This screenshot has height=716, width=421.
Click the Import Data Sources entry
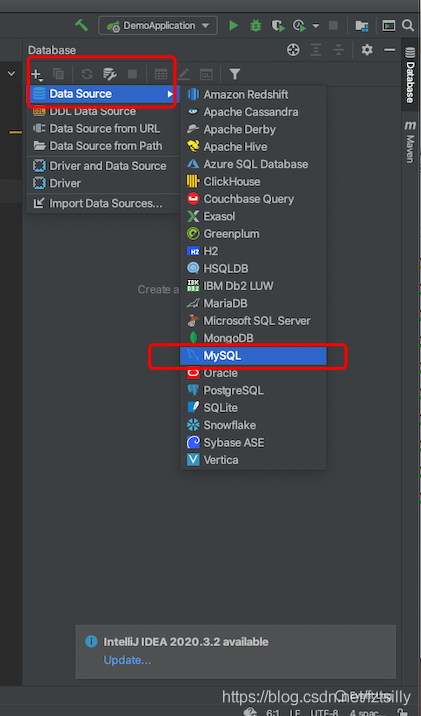[x=103, y=203]
